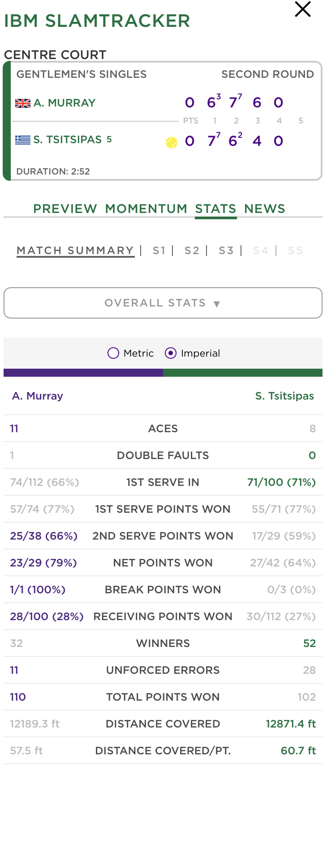The width and height of the screenshot is (327, 868).
Task: Select the Stats tab
Action: 215,208
